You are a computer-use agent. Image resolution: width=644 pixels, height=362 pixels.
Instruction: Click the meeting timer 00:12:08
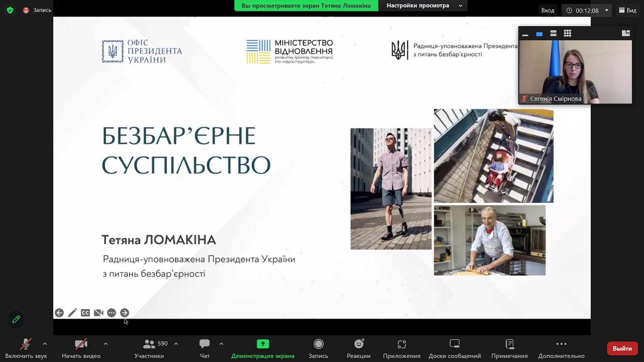click(x=587, y=10)
